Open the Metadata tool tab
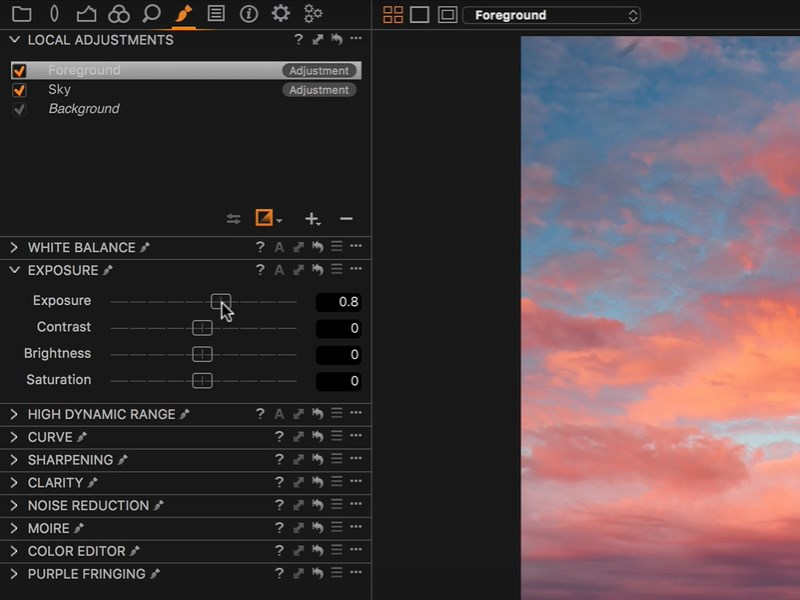The height and width of the screenshot is (600, 800). tap(216, 14)
